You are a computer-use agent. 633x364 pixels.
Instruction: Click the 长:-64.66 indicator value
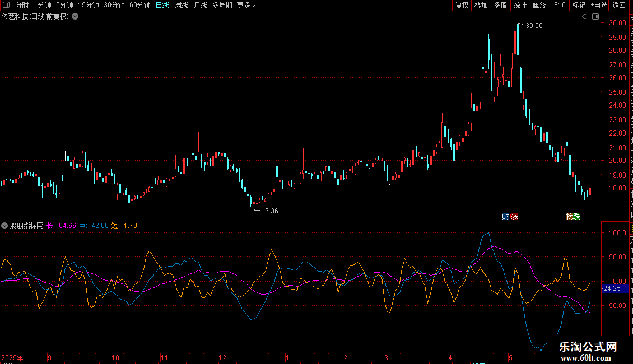click(62, 226)
